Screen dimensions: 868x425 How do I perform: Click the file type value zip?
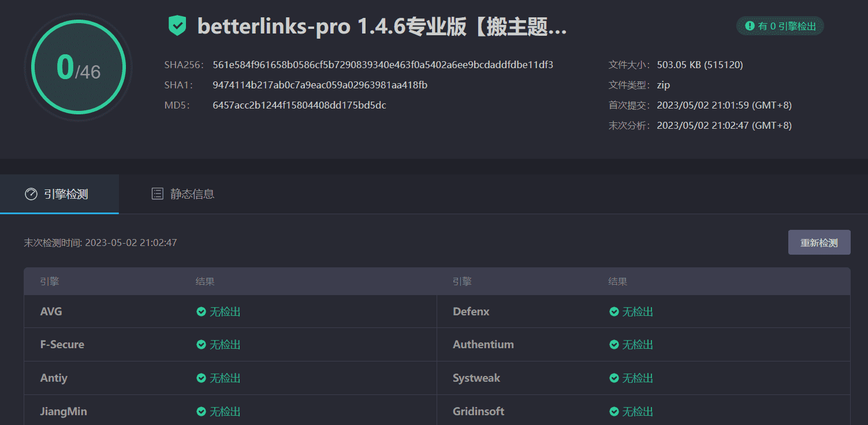[x=663, y=85]
